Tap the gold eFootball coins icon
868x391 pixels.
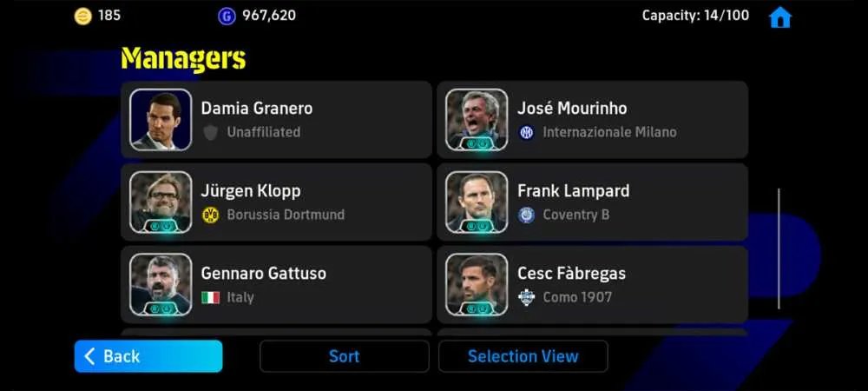[x=83, y=16]
